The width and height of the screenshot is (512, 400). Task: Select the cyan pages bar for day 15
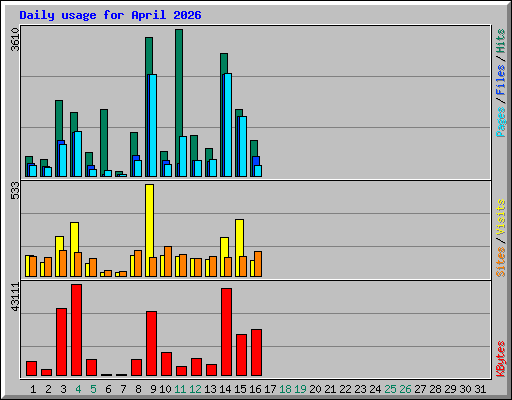(243, 147)
